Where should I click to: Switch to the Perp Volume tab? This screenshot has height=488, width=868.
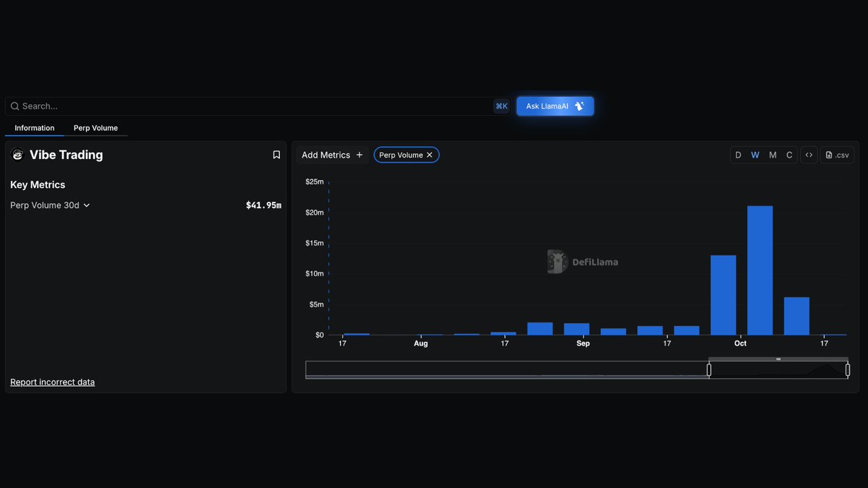[x=95, y=127]
